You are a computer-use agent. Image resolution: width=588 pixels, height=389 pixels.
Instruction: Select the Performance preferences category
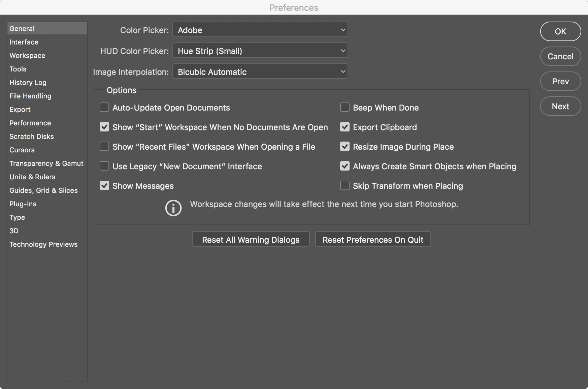[x=30, y=123]
